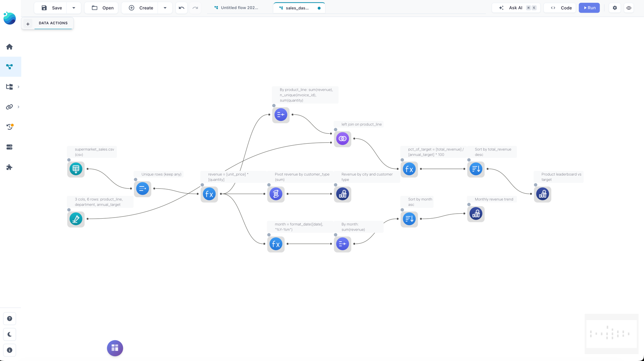Expand the connections sidebar chevron
Viewport: 644px width, 361px height.
(x=18, y=107)
